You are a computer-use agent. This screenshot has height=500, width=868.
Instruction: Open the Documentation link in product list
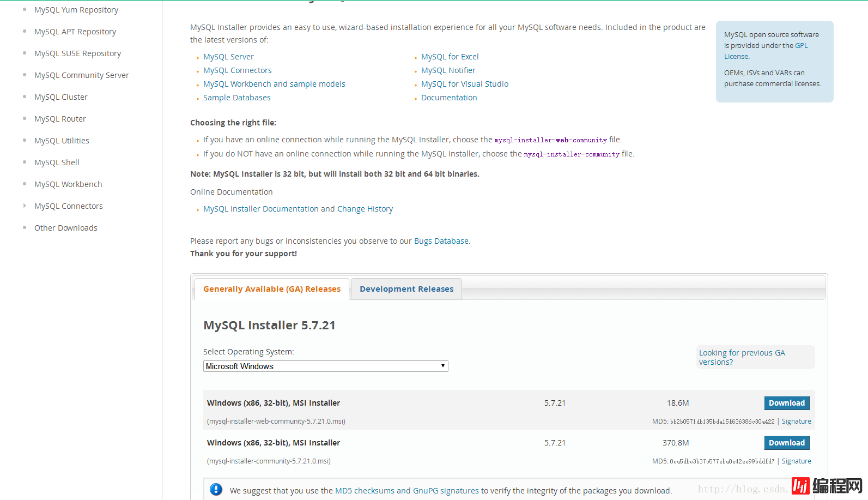click(x=449, y=98)
